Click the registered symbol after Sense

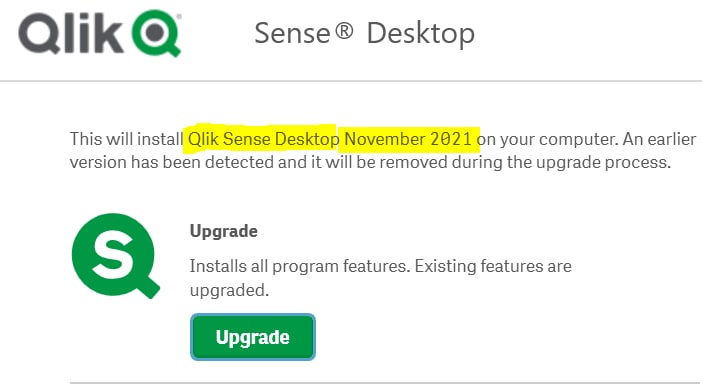[344, 30]
